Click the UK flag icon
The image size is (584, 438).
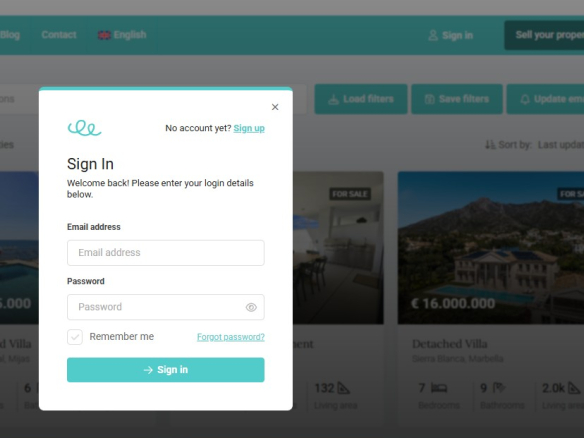[104, 35]
